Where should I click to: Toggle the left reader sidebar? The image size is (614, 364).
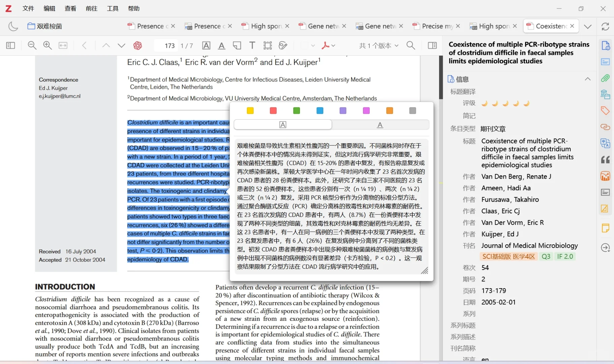pyautogui.click(x=10, y=45)
